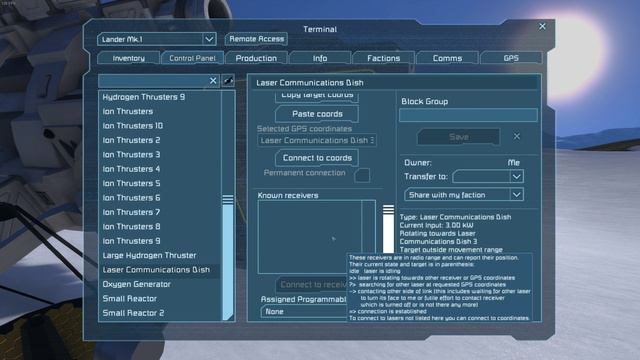
Task: Select Ion Thrusters 4 in list
Action: click(159, 169)
